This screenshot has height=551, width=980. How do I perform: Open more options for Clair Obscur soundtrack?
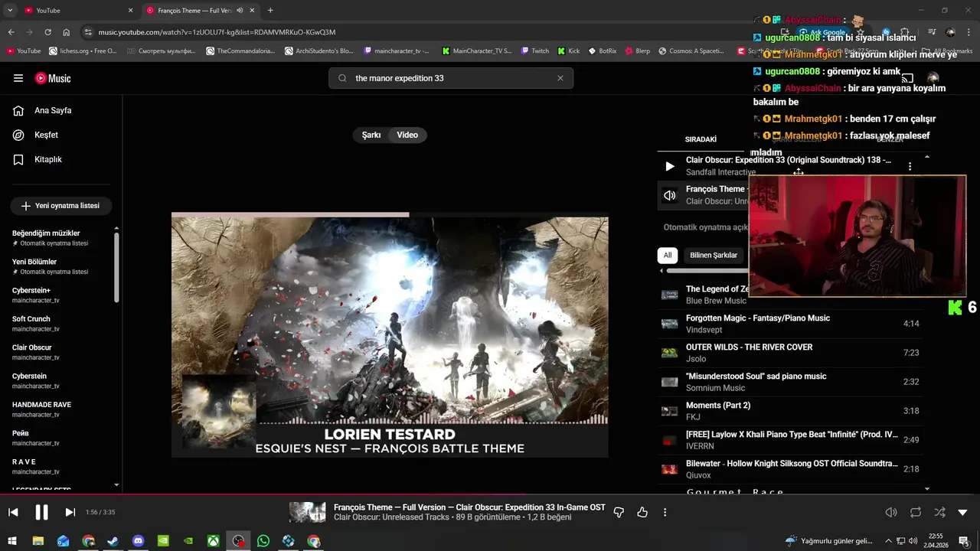point(910,166)
